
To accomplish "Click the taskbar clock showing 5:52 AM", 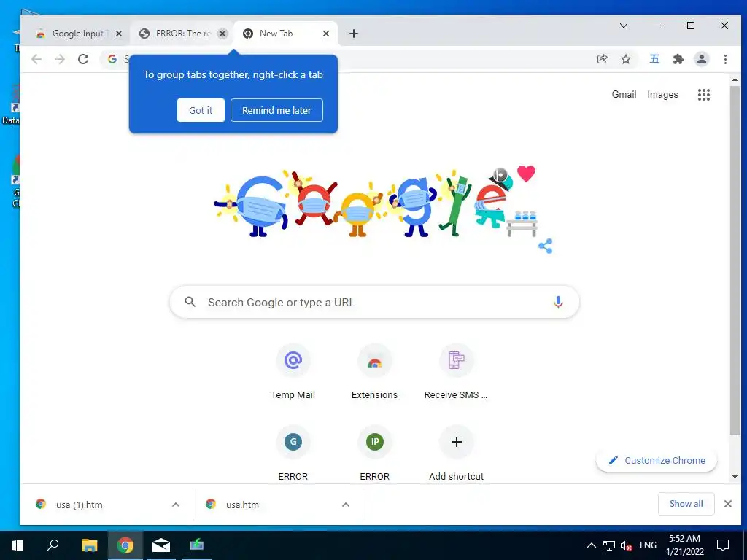I will point(684,545).
